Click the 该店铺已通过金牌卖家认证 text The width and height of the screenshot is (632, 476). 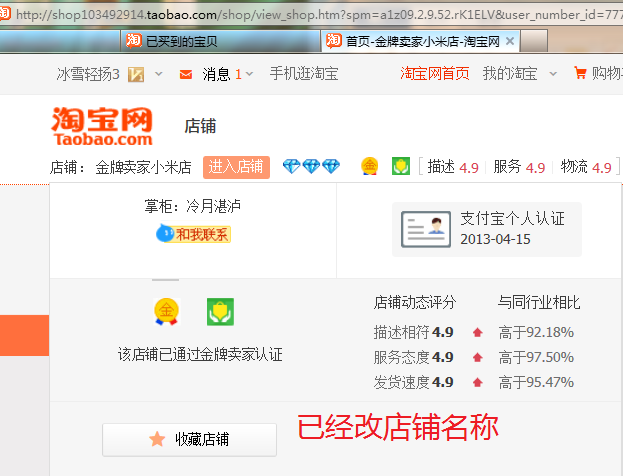point(200,355)
